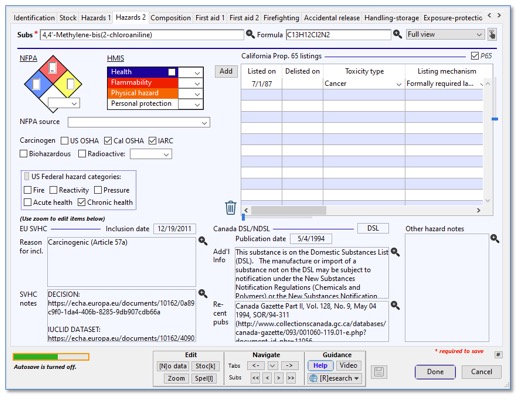Image resolution: width=516 pixels, height=408 pixels.
Task: Click the hand pointer icon near Full view
Action: (492, 34)
